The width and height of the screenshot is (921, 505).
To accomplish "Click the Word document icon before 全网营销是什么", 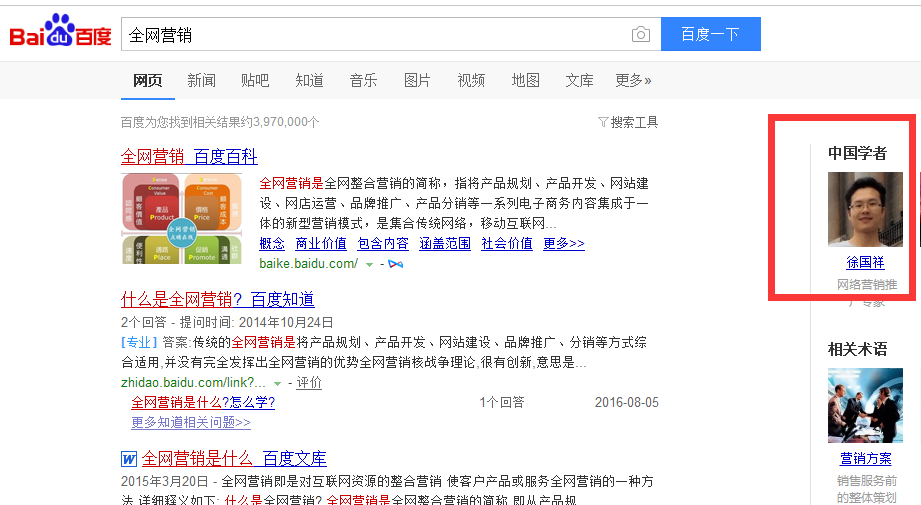I will pyautogui.click(x=129, y=459).
